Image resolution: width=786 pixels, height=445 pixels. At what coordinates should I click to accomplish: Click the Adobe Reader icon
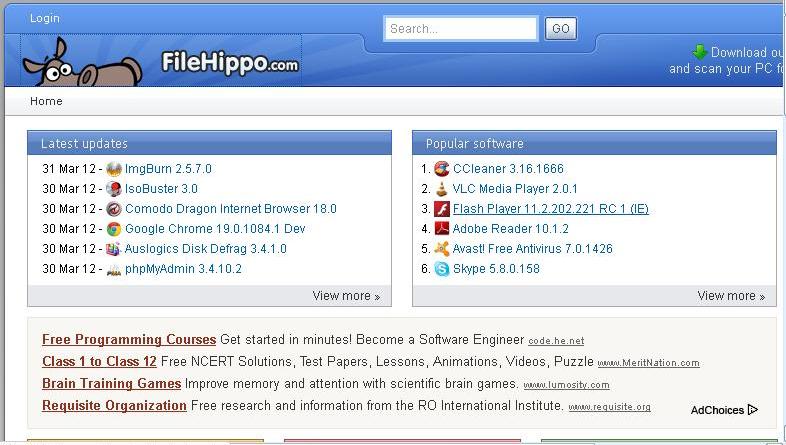pyautogui.click(x=442, y=229)
